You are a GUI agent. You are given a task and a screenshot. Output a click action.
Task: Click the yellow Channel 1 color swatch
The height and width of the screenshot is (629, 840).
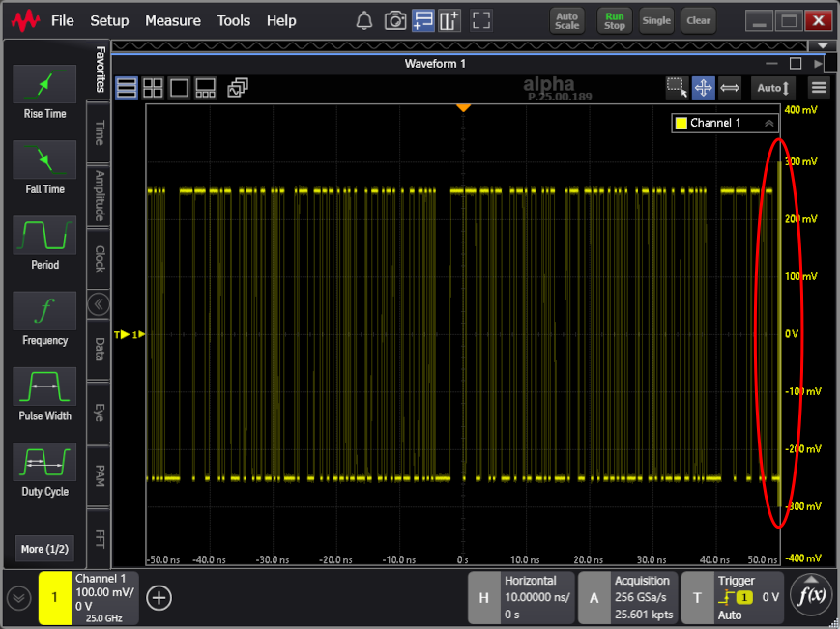pos(681,124)
